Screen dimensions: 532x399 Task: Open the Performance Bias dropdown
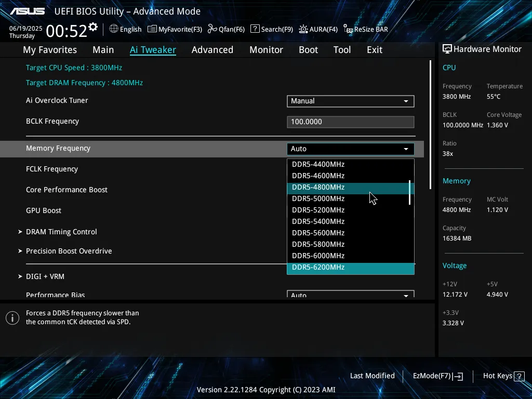[x=350, y=294]
